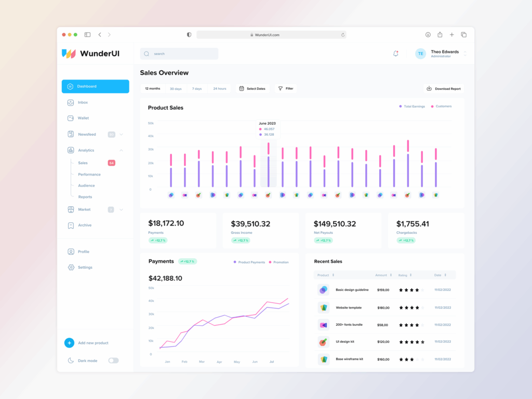
Task: Expand the Newsfeed menu chevron
Action: click(x=122, y=135)
